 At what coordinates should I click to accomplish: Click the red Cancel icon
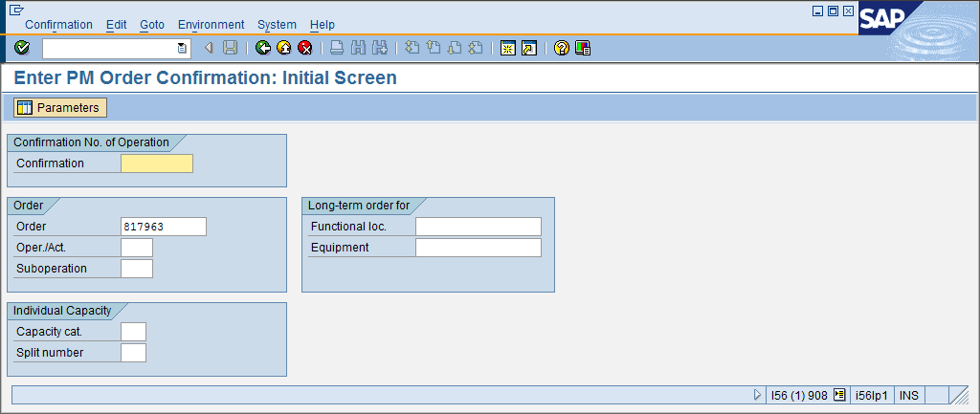pyautogui.click(x=305, y=48)
